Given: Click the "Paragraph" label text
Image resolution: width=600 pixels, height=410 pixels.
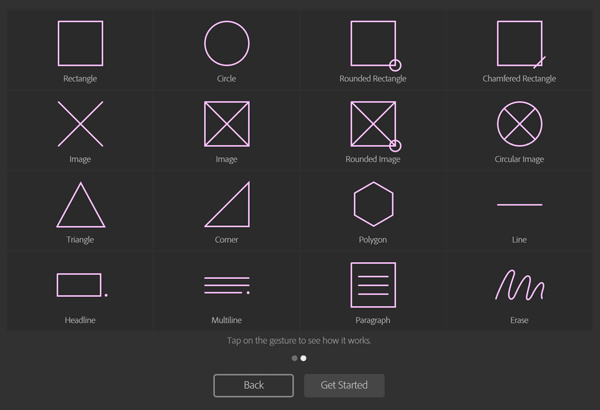Looking at the screenshot, I should click(x=373, y=320).
